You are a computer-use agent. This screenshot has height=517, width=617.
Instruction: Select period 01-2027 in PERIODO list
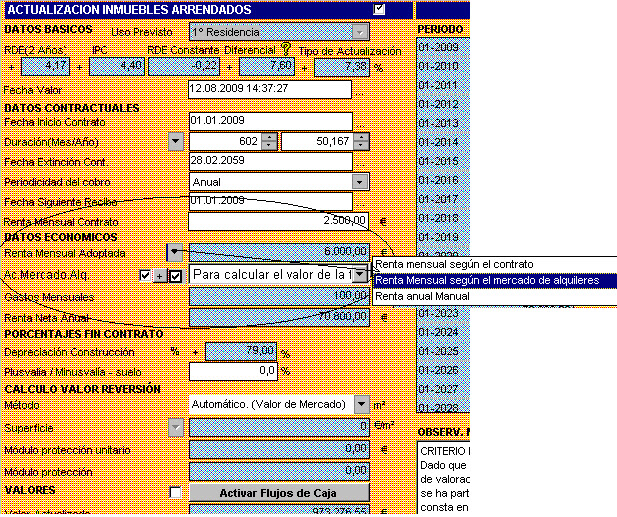[x=443, y=389]
